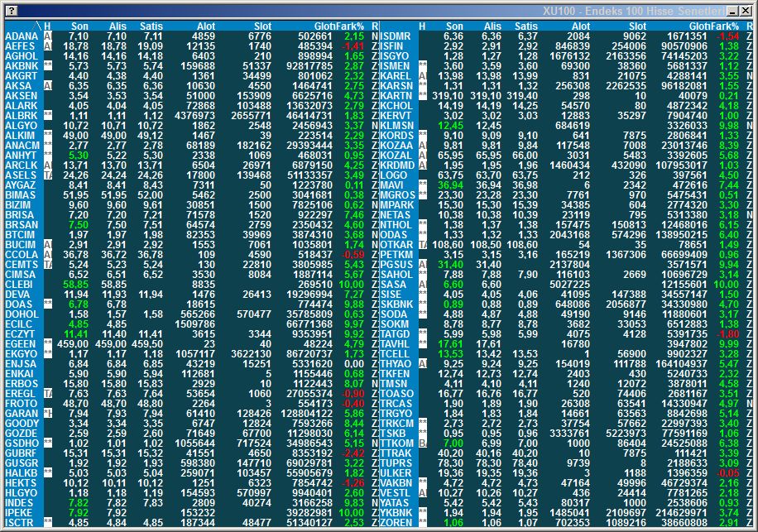Select the AEFES stock symbol
The image size is (758, 532).
tap(20, 46)
